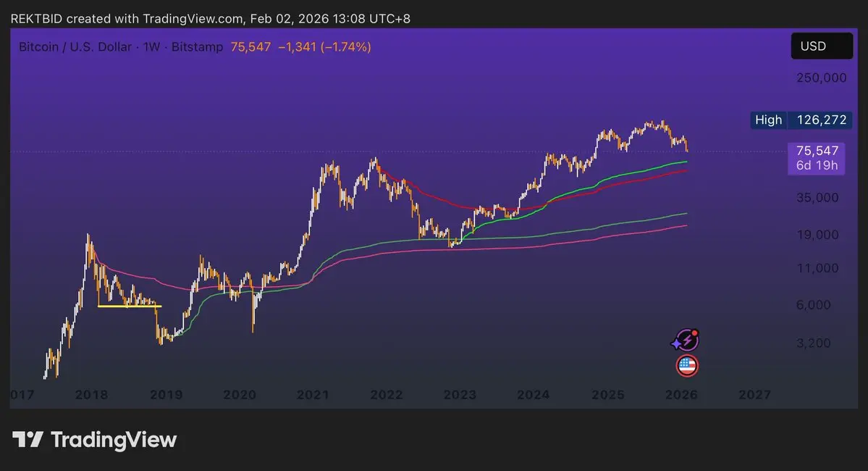The image size is (868, 471).
Task: Click the 2026 time axis label
Action: point(681,394)
